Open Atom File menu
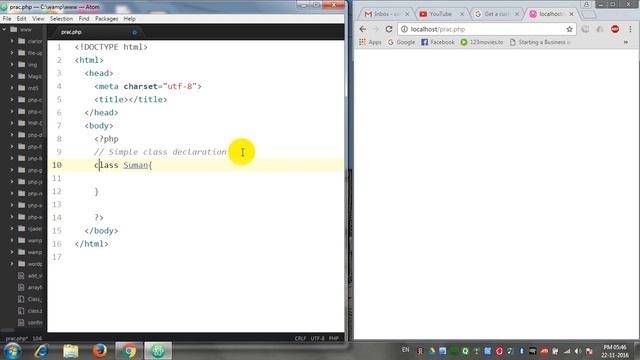The height and width of the screenshot is (360, 640). (x=7, y=19)
